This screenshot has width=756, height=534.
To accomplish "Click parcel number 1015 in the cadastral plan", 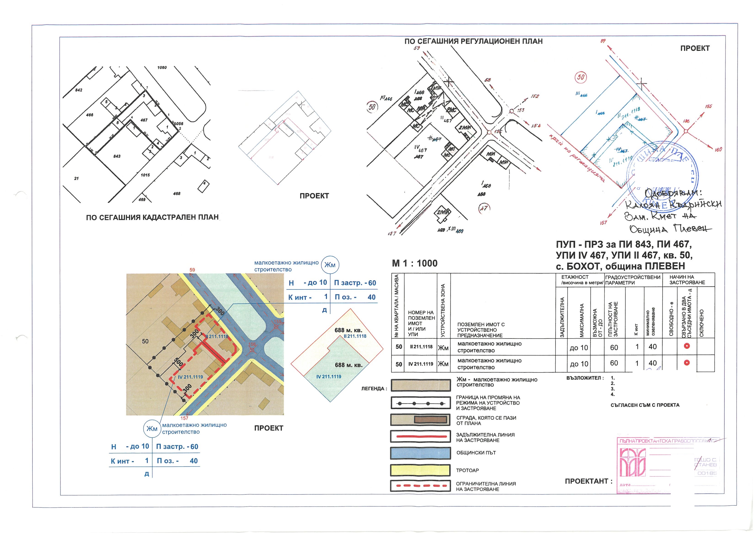I will point(145,175).
